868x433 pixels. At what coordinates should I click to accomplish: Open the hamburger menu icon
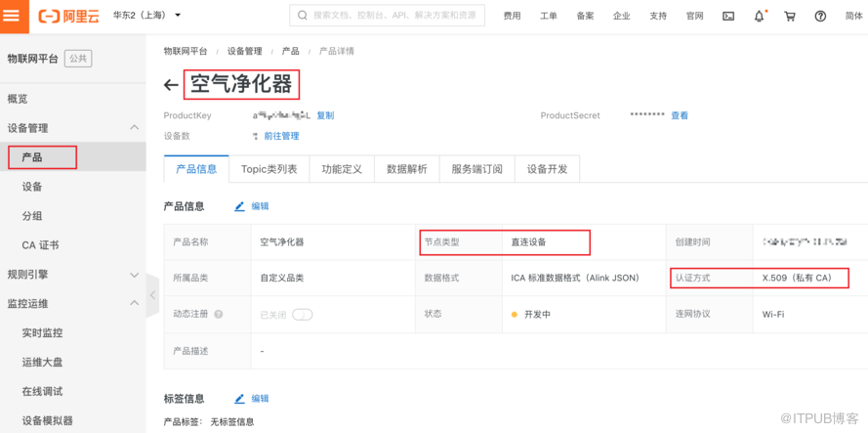14,16
